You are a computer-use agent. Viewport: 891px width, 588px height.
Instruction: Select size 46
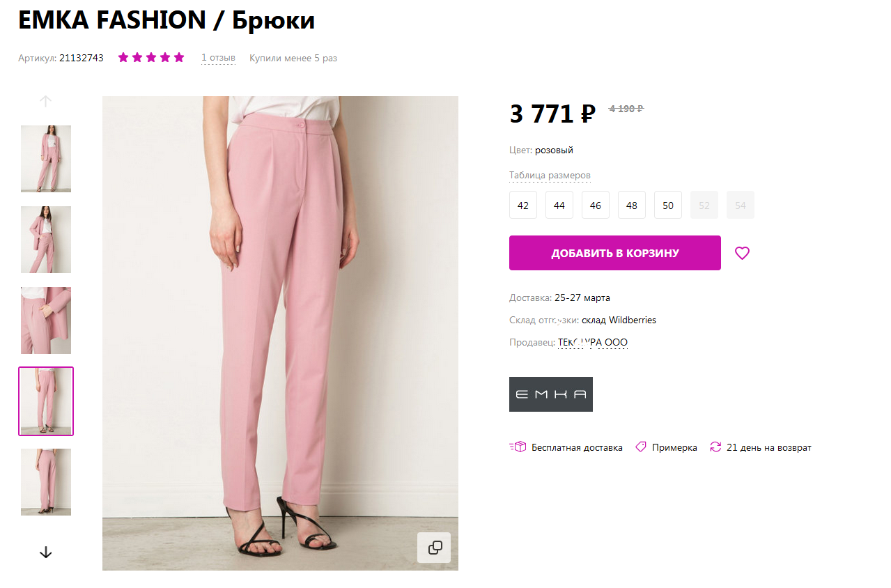tap(596, 206)
